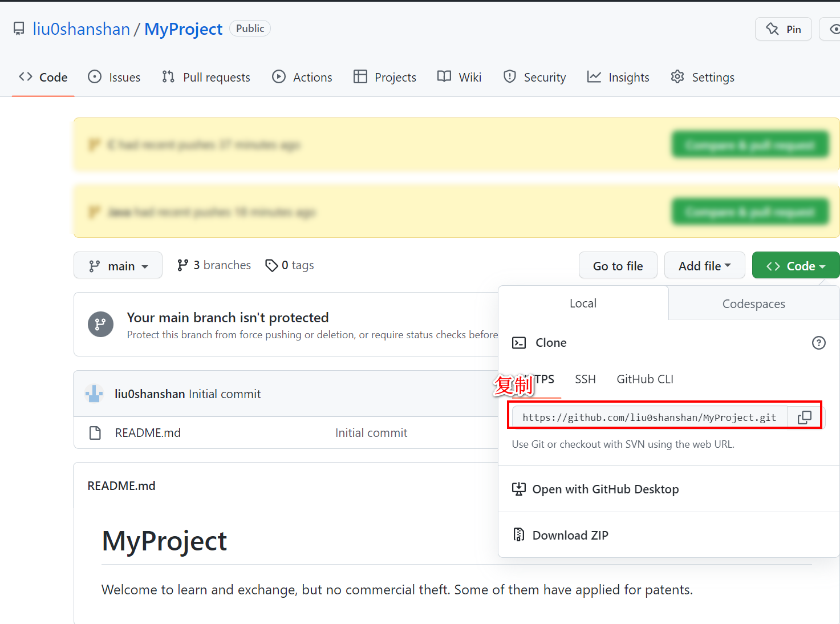Click the README.md file icon

[95, 433]
